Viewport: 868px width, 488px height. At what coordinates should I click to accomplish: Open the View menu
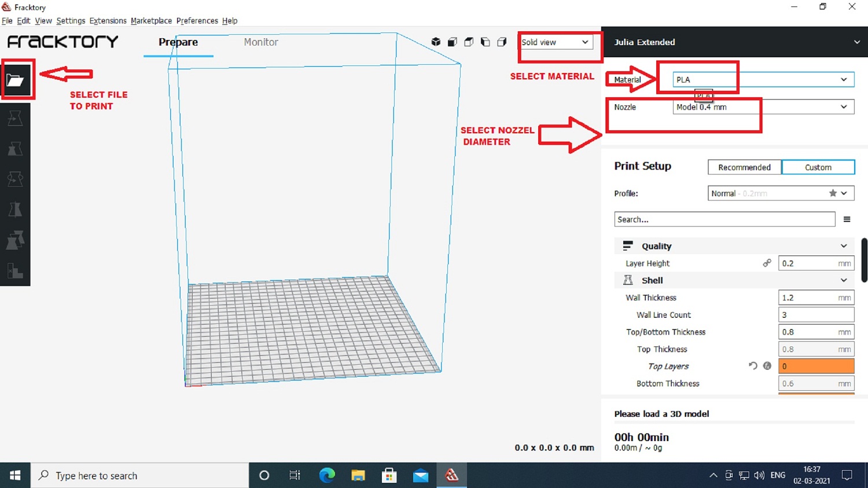[x=43, y=21]
